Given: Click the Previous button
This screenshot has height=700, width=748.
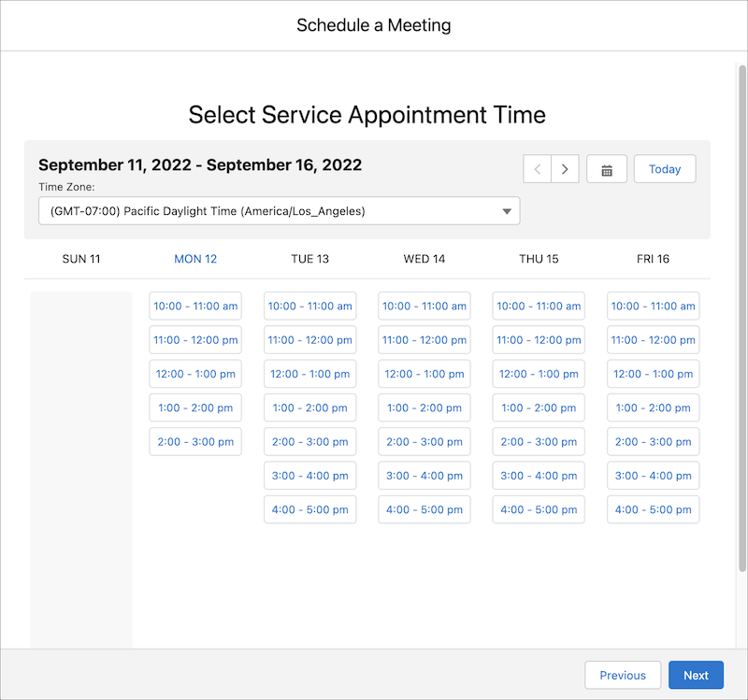Looking at the screenshot, I should pos(623,675).
